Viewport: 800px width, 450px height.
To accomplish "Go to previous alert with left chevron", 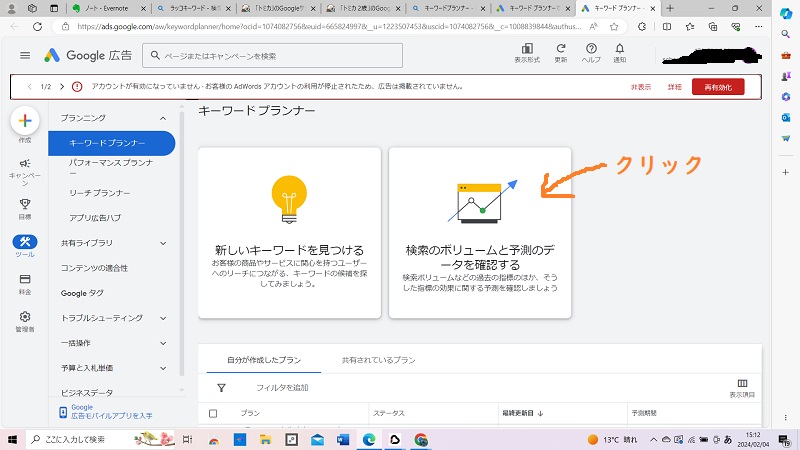I will tap(30, 87).
